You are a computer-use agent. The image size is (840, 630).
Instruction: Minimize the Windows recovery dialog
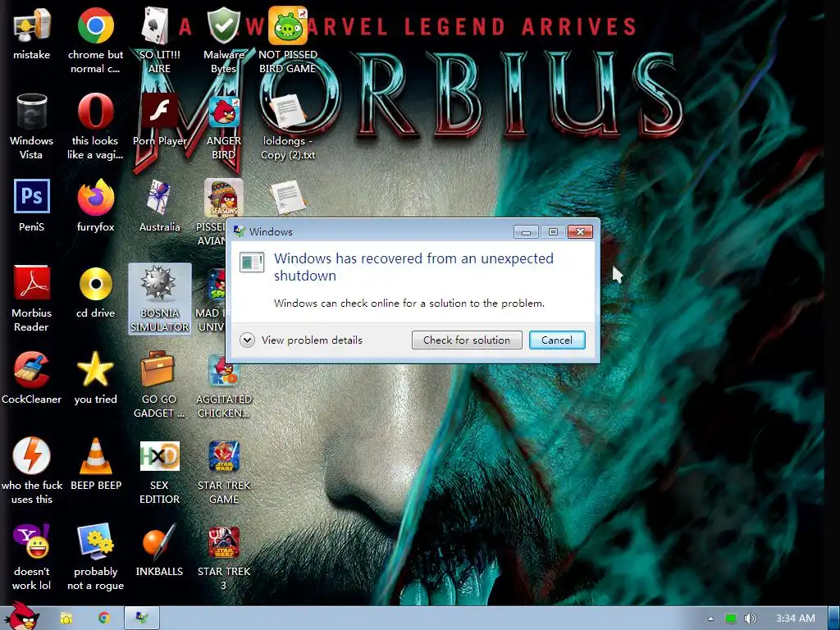click(x=526, y=231)
